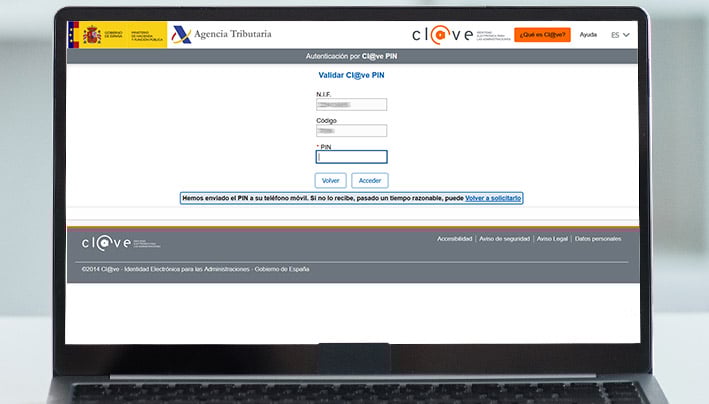Click the Acceder button

pyautogui.click(x=370, y=181)
